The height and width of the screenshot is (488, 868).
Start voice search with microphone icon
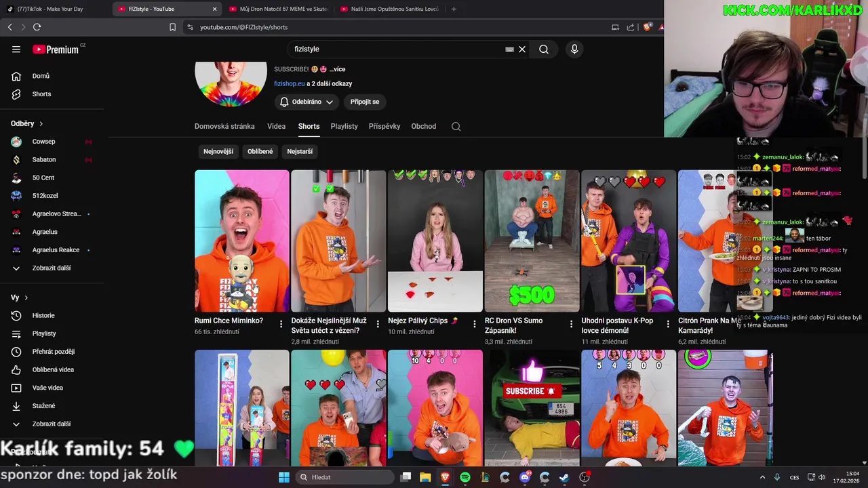[x=574, y=49]
